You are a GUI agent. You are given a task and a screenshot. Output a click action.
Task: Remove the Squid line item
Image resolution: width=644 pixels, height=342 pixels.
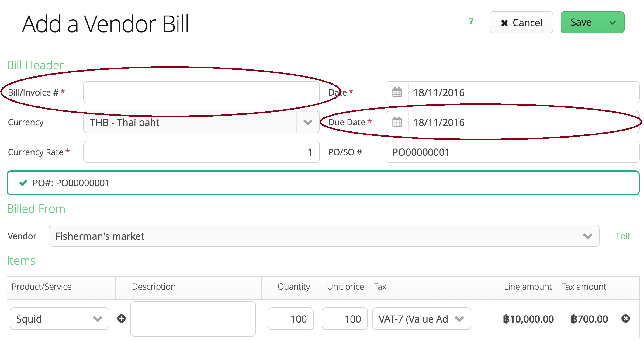pyautogui.click(x=625, y=318)
